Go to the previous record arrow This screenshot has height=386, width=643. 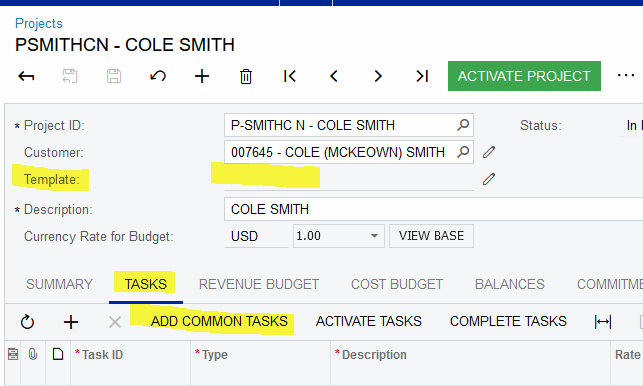click(x=334, y=76)
